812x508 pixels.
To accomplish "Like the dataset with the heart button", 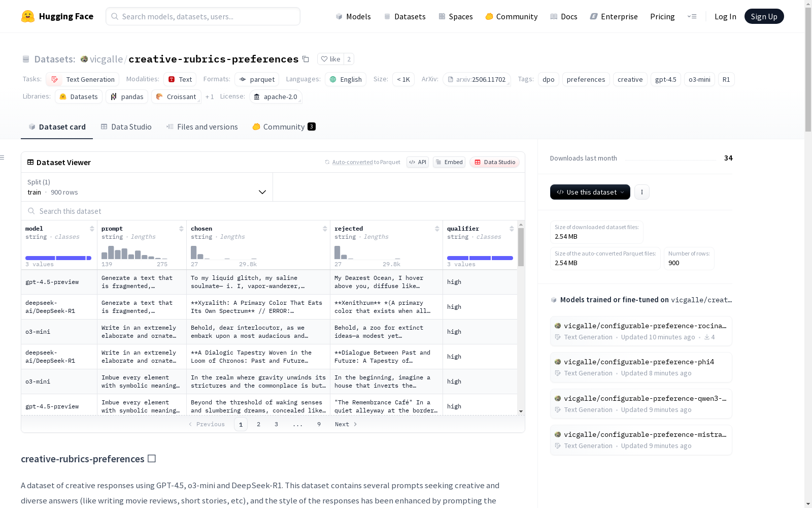I will (330, 59).
